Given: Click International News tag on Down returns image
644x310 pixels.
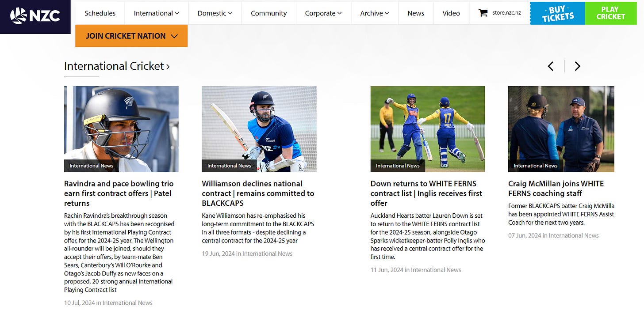Looking at the screenshot, I should point(398,166).
